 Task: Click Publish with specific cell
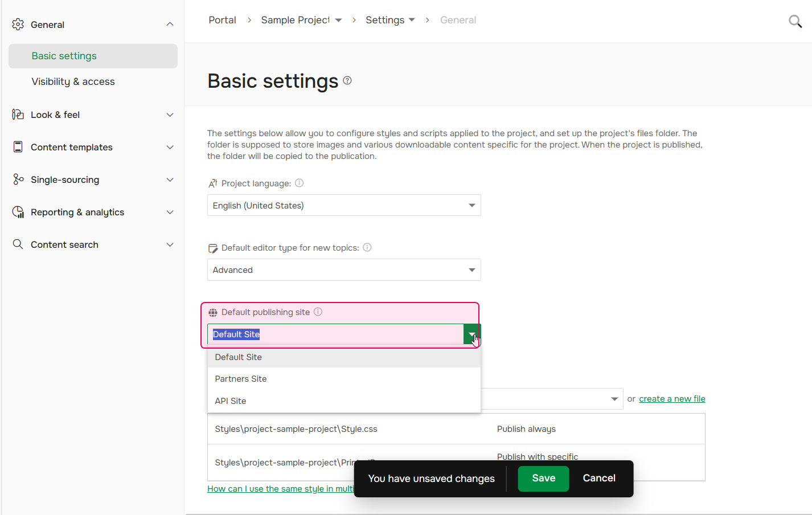click(538, 456)
